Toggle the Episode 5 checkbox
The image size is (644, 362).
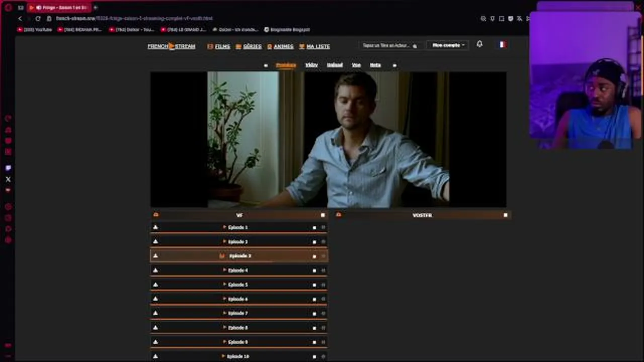pos(314,285)
